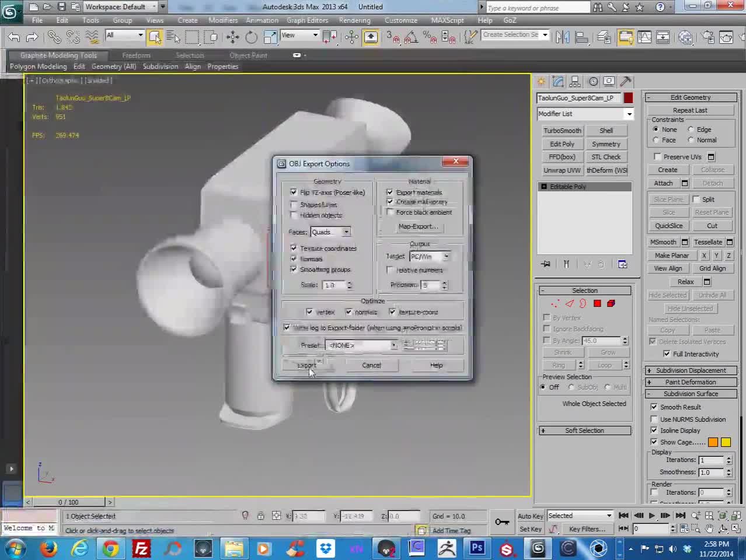Click the Align tool icon
This screenshot has width=746, height=560.
[581, 37]
